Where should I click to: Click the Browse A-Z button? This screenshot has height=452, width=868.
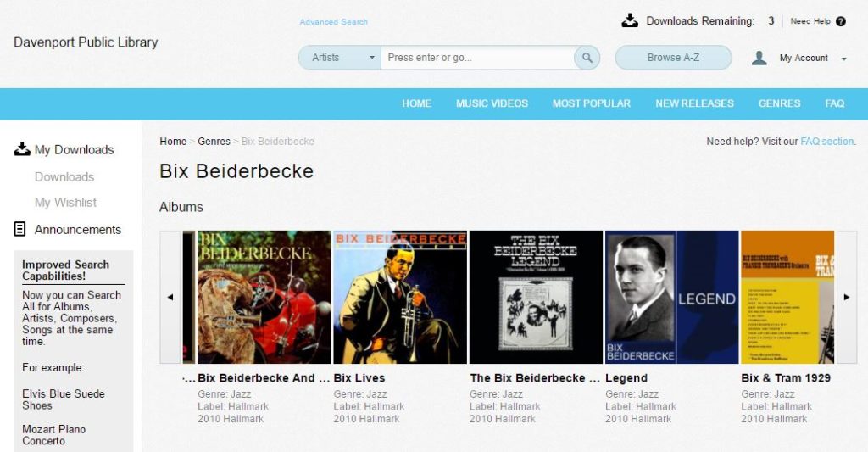pos(673,58)
